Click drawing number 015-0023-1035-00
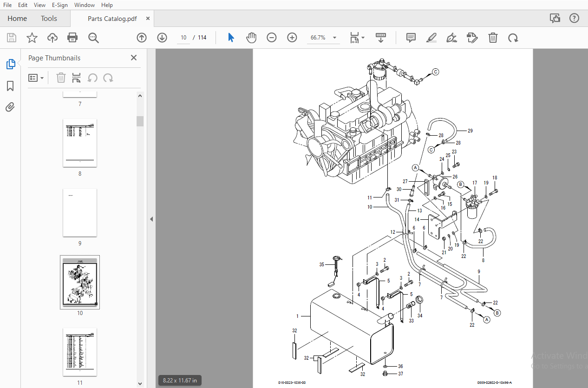588x388 pixels. click(292, 382)
